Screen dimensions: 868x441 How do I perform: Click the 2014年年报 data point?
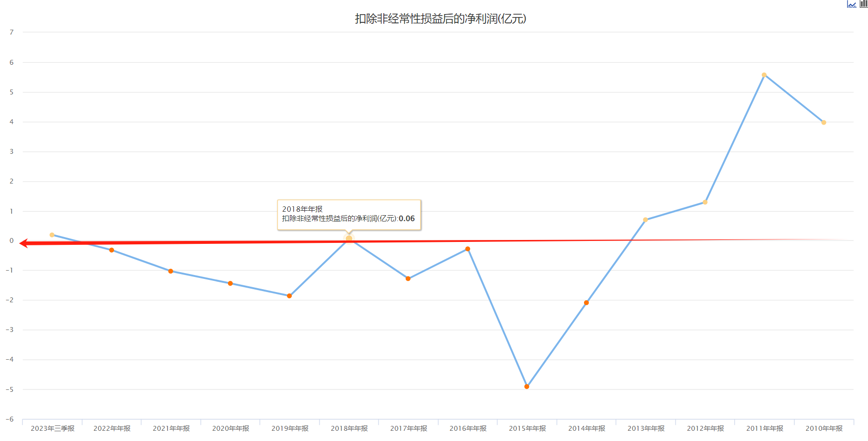[x=586, y=303]
